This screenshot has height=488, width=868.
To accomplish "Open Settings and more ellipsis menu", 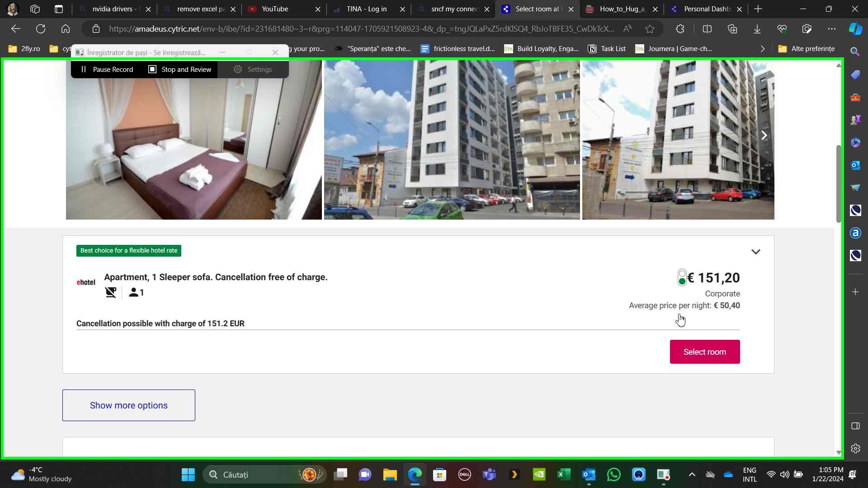I will [x=832, y=29].
